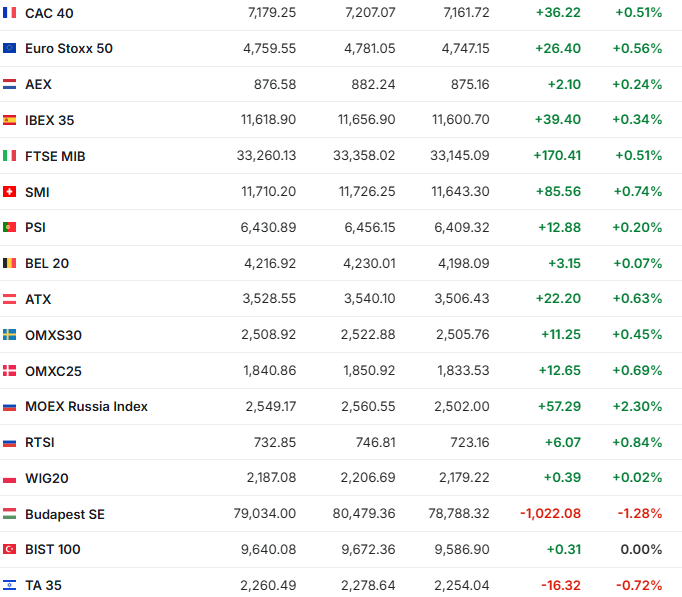Click the PSI index name
Screen dimensions: 682x597
pos(35,227)
